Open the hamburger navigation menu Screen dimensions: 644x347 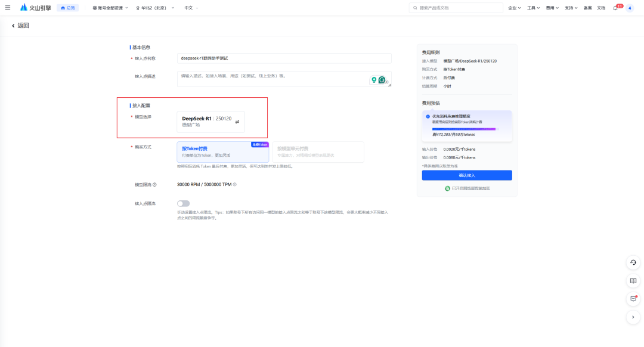[7, 8]
